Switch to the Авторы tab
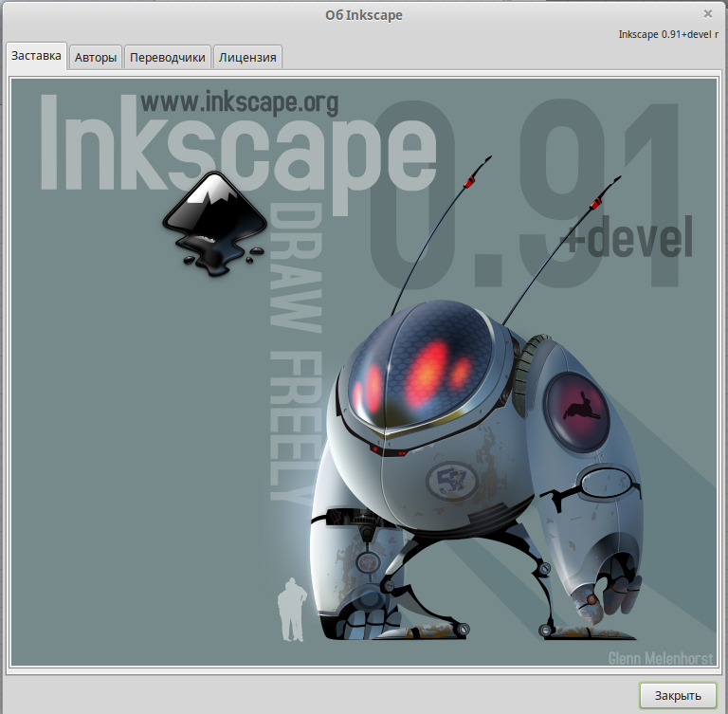 click(96, 57)
